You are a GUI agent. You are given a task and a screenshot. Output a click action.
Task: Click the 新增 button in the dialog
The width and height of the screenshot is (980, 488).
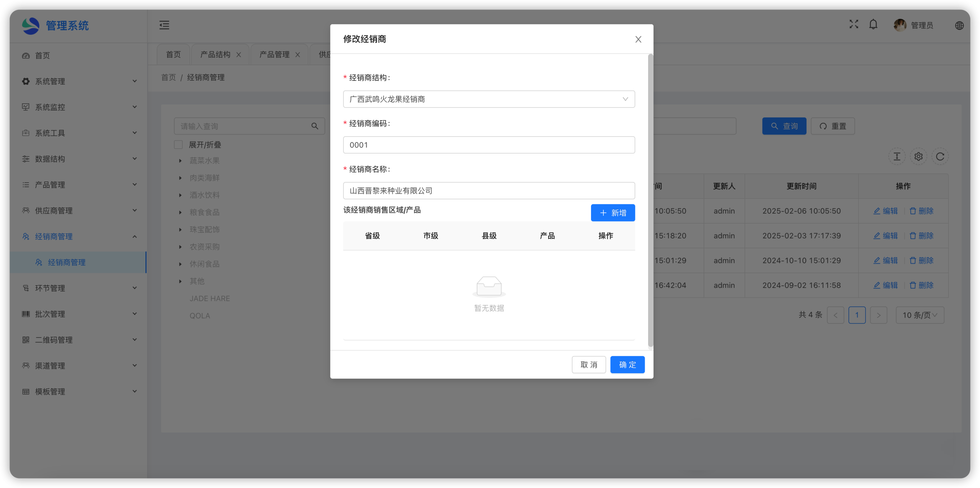coord(612,213)
